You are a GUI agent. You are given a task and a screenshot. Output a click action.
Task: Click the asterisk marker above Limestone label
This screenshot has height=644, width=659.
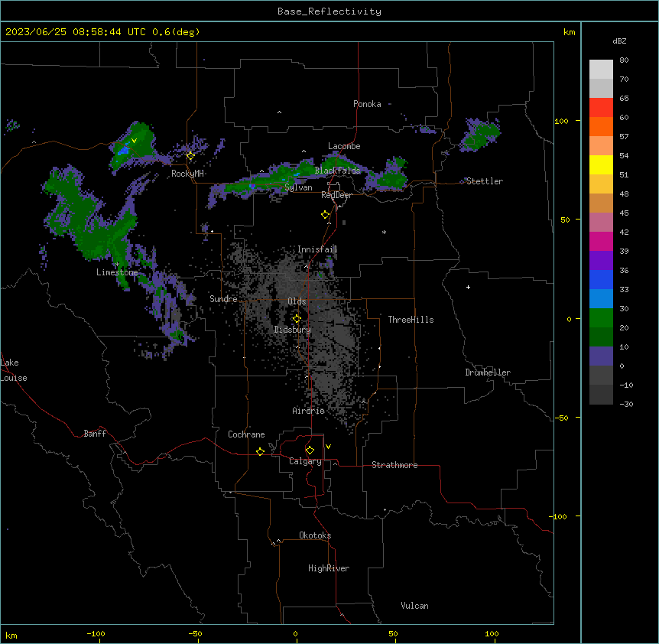[x=117, y=265]
